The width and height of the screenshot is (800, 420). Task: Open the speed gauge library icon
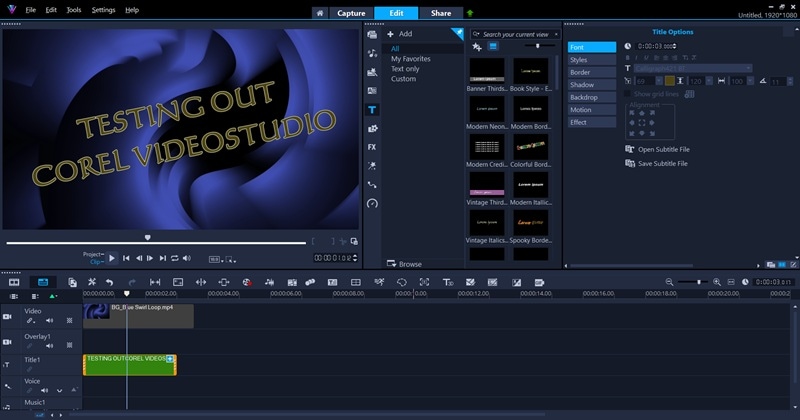click(372, 204)
